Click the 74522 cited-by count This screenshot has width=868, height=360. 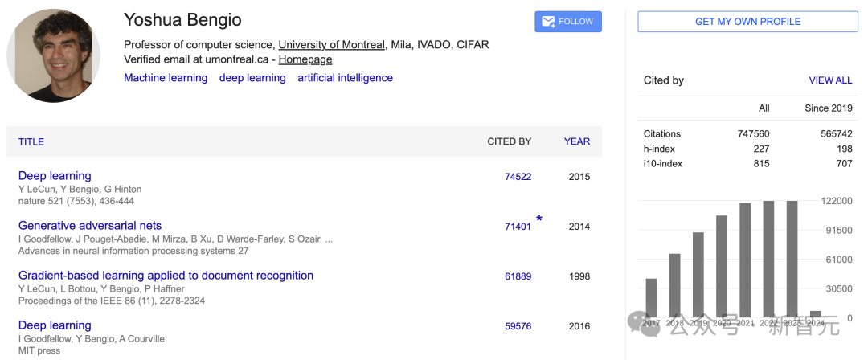coord(518,177)
